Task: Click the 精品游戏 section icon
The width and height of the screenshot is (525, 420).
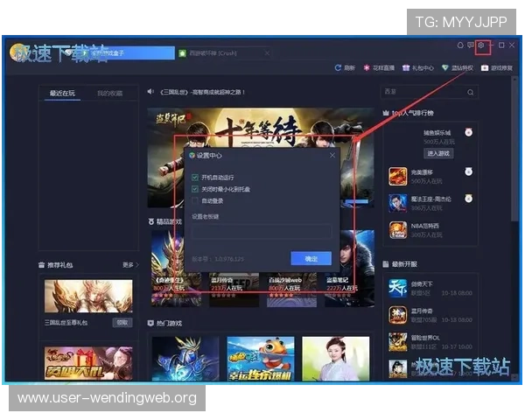Action: (x=151, y=221)
